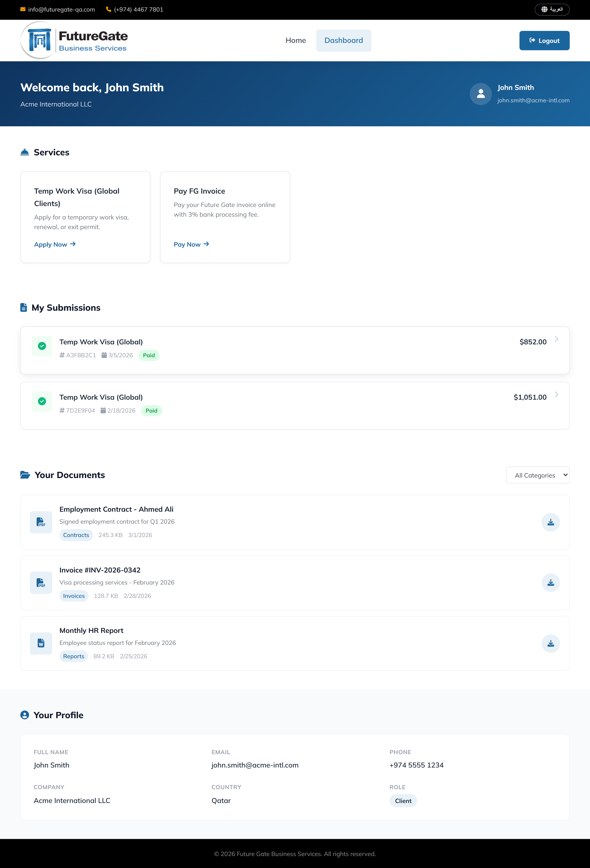Screen dimensions: 590x868
Task: Click the email envelope icon in the top bar
Action: (x=23, y=9)
